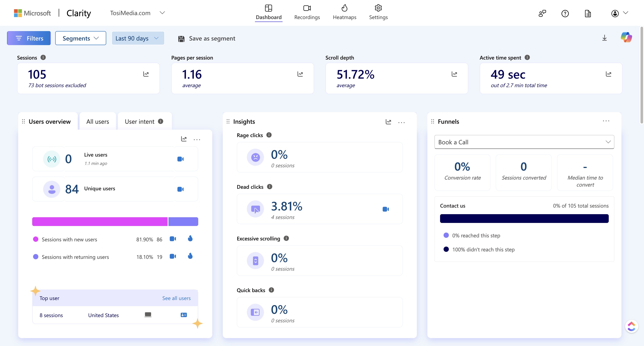This screenshot has width=644, height=346.
Task: Click the download dashboard icon
Action: point(604,38)
